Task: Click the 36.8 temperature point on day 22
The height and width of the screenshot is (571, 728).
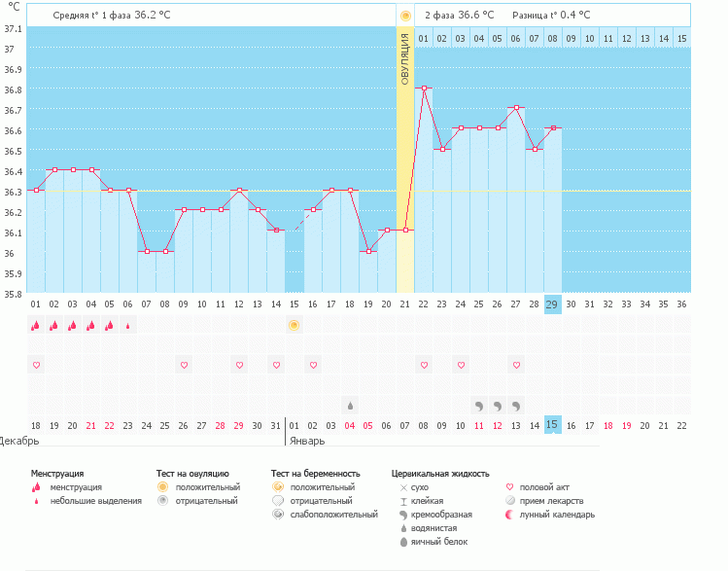Action: tap(424, 89)
